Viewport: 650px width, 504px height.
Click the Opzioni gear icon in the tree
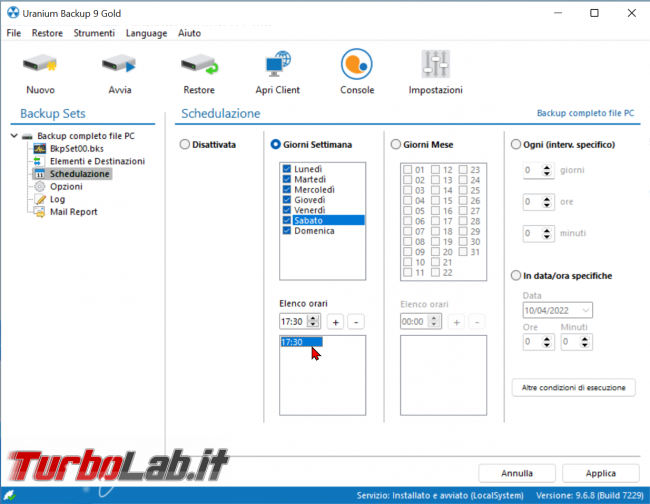pos(40,187)
